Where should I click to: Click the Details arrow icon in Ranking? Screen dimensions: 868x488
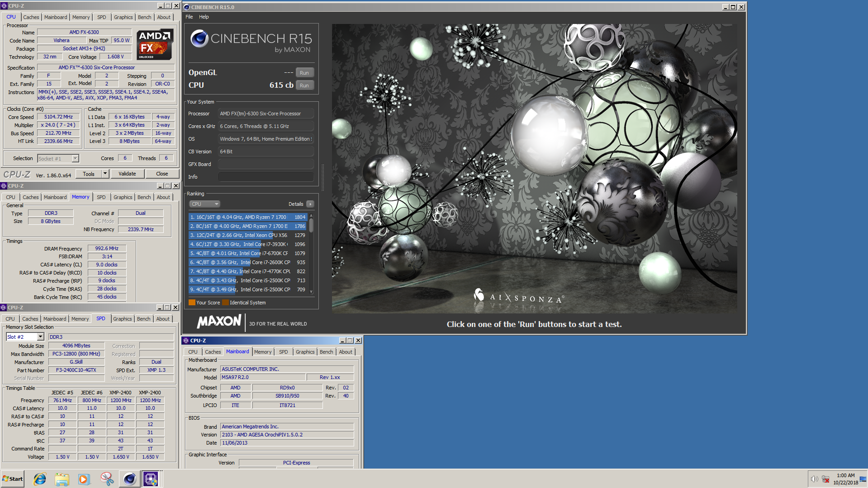click(x=310, y=204)
